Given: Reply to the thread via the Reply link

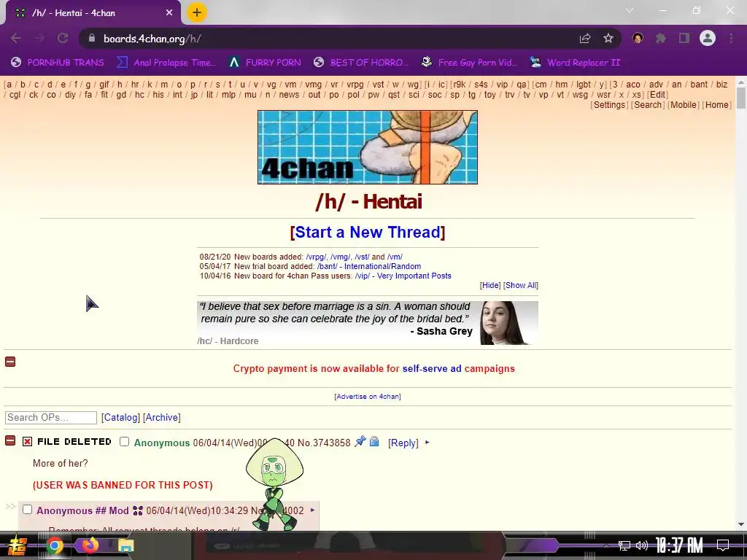Looking at the screenshot, I should 403,443.
